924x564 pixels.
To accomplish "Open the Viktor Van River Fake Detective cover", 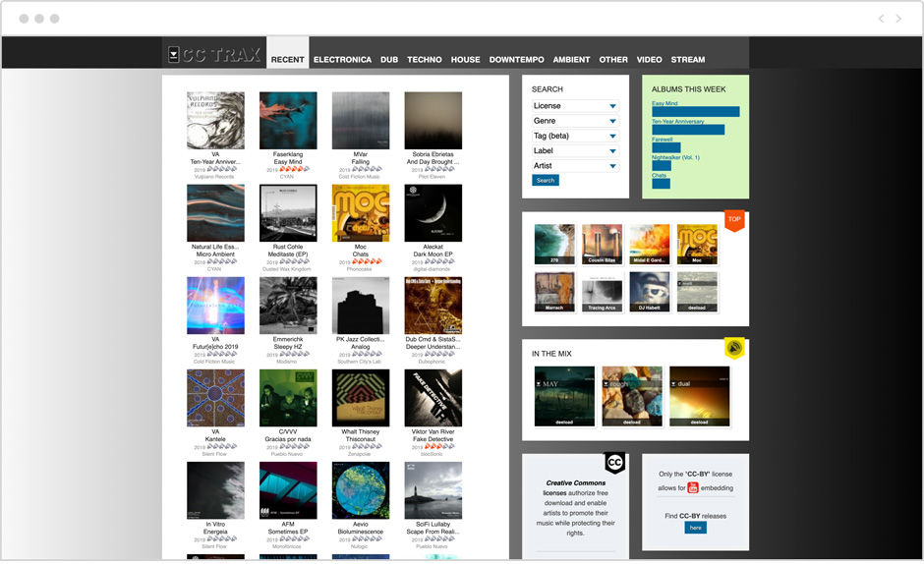I will coord(433,398).
